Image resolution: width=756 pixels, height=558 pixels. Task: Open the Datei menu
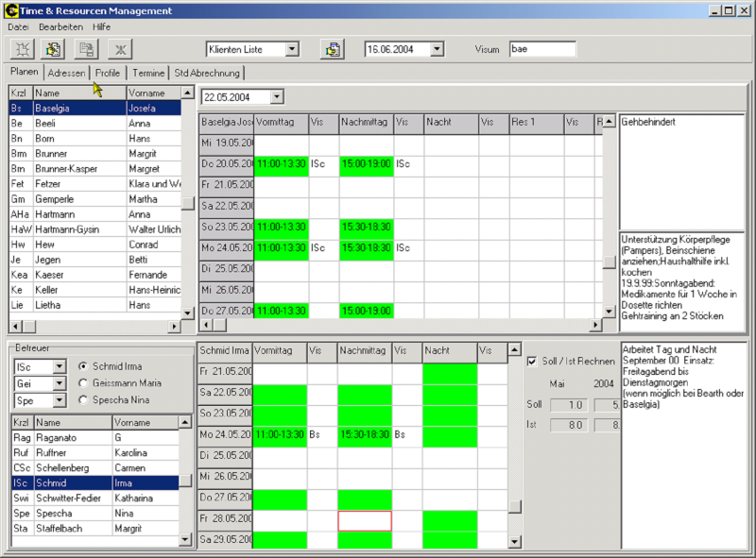click(x=18, y=27)
